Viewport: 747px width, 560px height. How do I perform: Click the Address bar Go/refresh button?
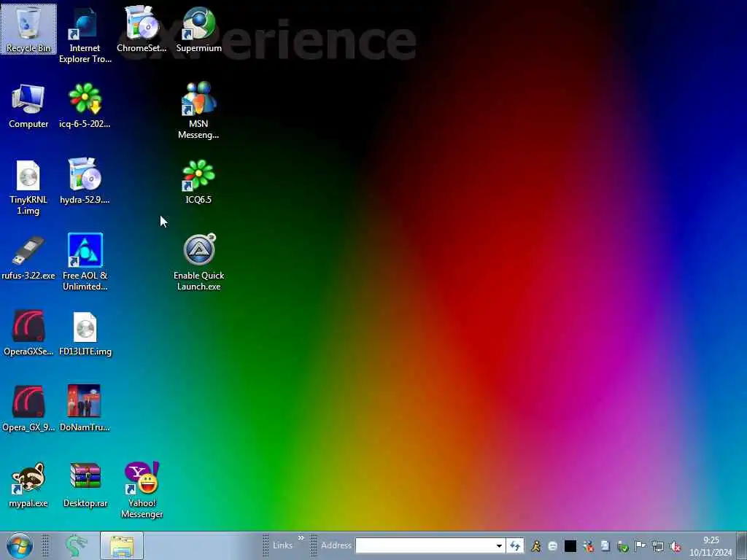coord(514,545)
